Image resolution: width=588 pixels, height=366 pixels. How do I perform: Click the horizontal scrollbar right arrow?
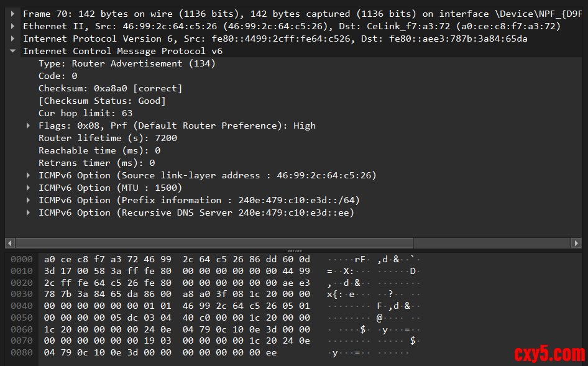pos(579,243)
